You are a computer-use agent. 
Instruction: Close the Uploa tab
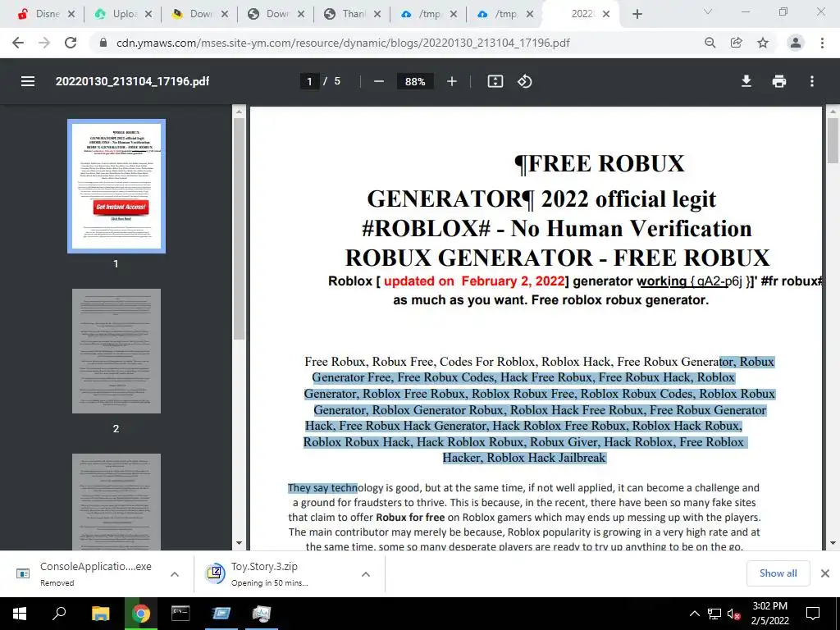click(x=148, y=15)
